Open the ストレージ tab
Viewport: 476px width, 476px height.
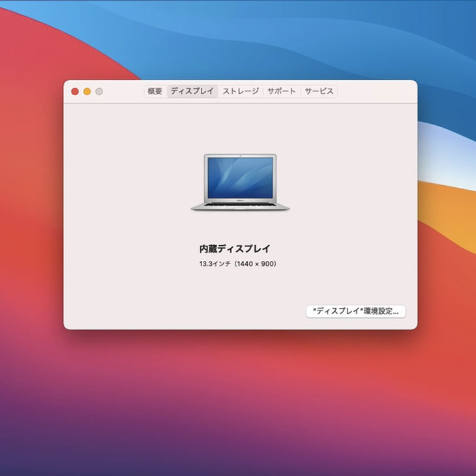point(241,91)
